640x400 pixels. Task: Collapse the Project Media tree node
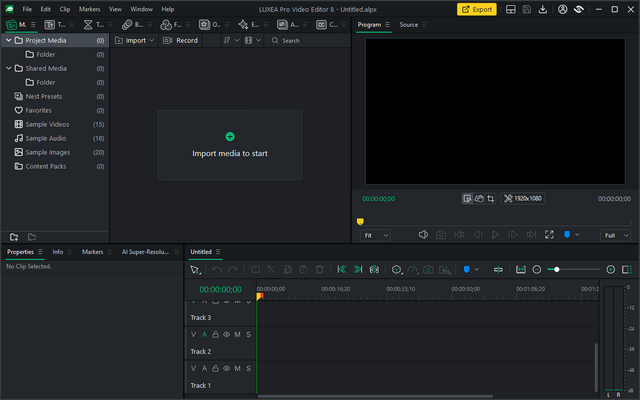9,40
